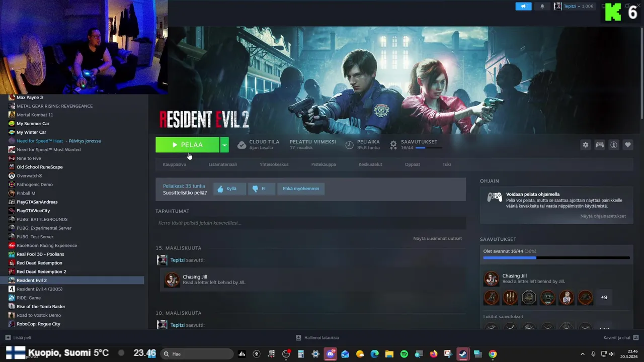Show hidden system tray icons chevron

583,354
